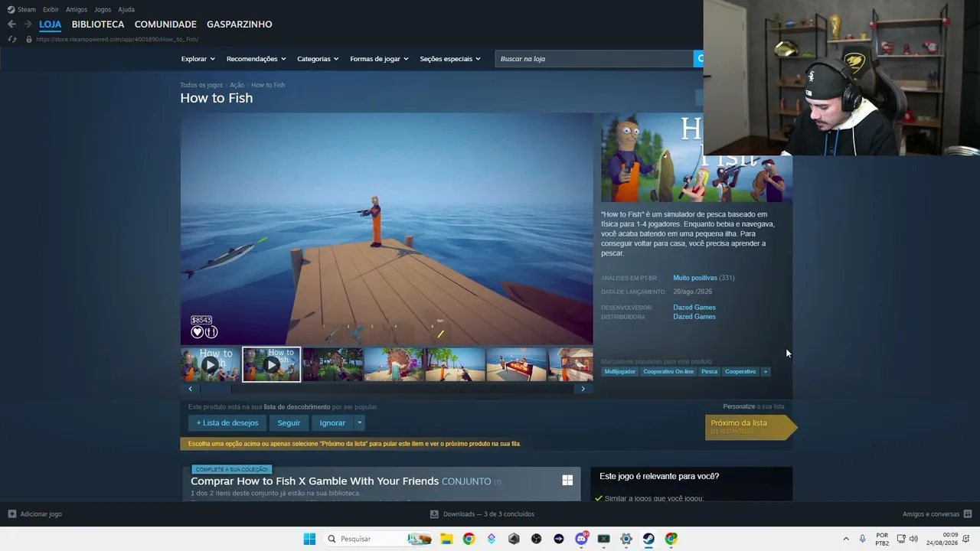Open the Ajuda menu
Screen dimensions: 980x551
126,9
